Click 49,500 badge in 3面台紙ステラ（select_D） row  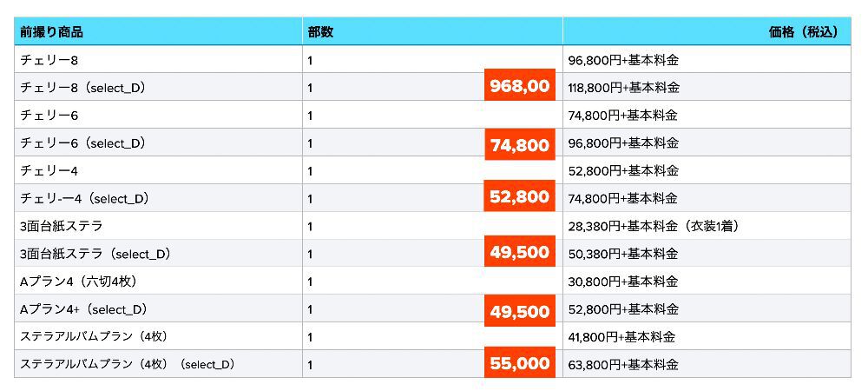click(x=519, y=252)
